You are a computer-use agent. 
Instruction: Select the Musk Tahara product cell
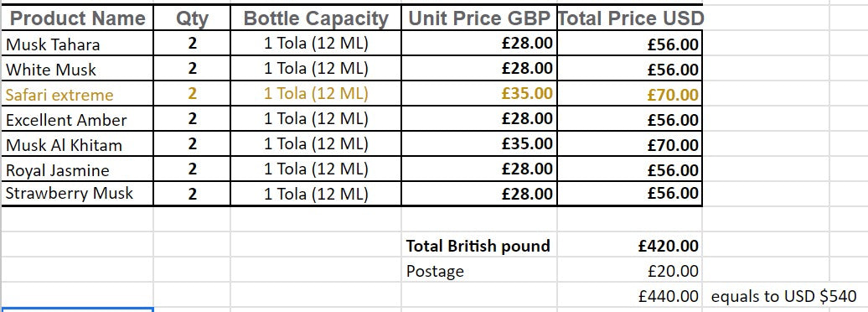click(77, 44)
